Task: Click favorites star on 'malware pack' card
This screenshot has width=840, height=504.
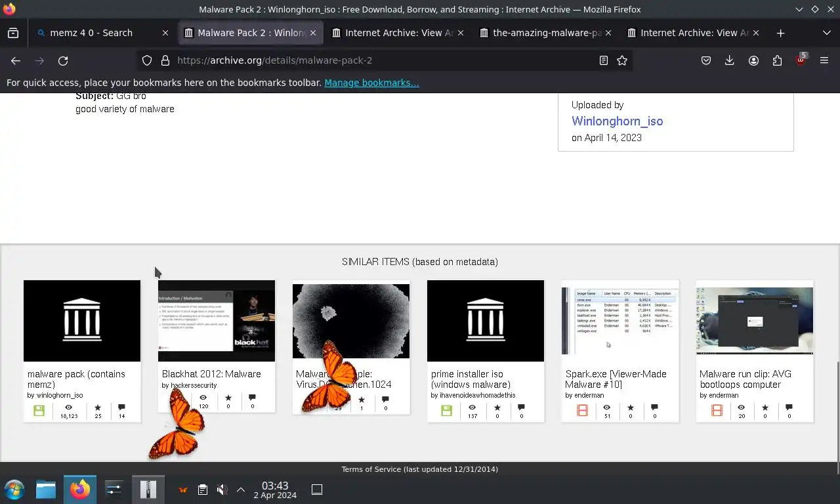Action: coord(98,408)
